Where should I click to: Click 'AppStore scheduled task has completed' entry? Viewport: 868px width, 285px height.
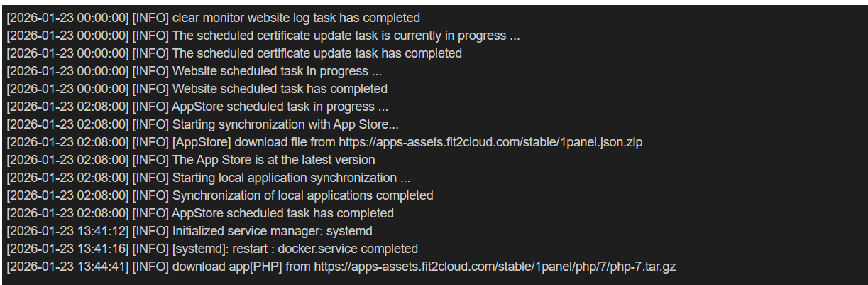[282, 213]
